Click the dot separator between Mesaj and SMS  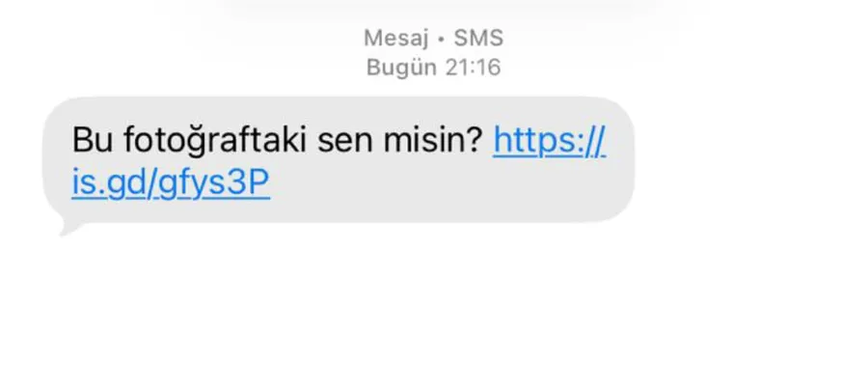point(441,40)
